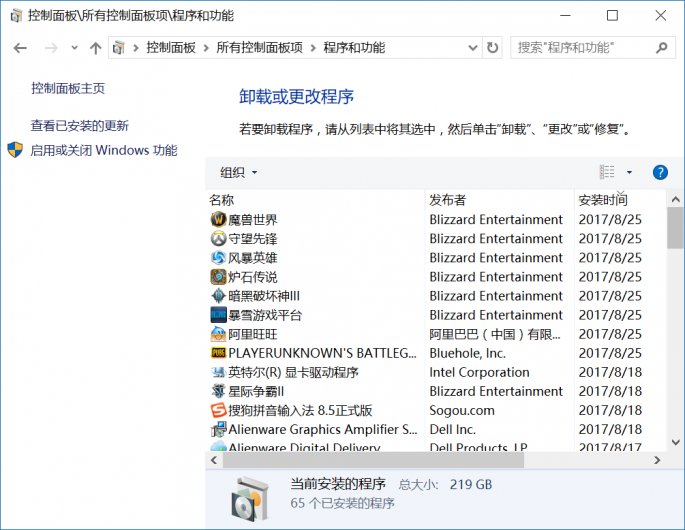Image resolution: width=685 pixels, height=530 pixels.
Task: Select the PLAYERUNKNOWN'S BATTLEGROUNDS icon
Action: tap(218, 353)
